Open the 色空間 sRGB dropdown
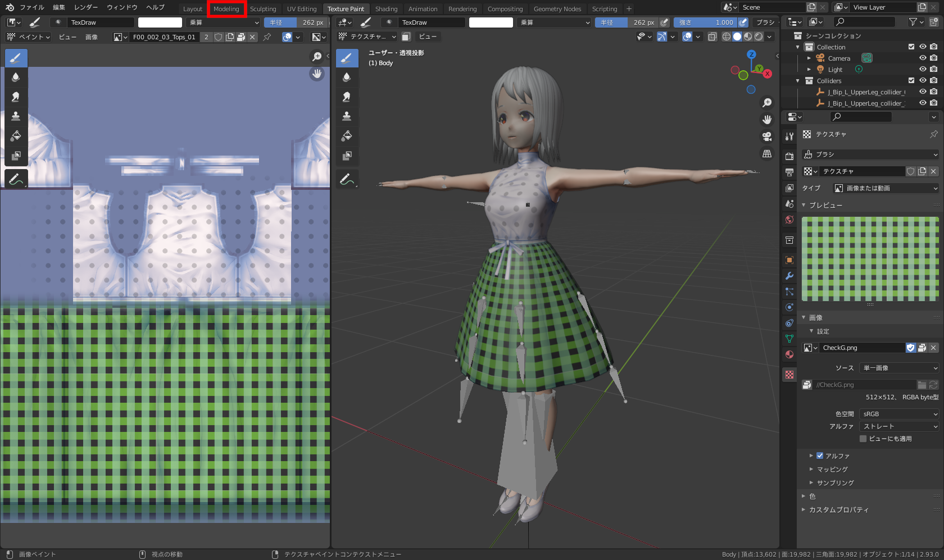 pyautogui.click(x=898, y=413)
